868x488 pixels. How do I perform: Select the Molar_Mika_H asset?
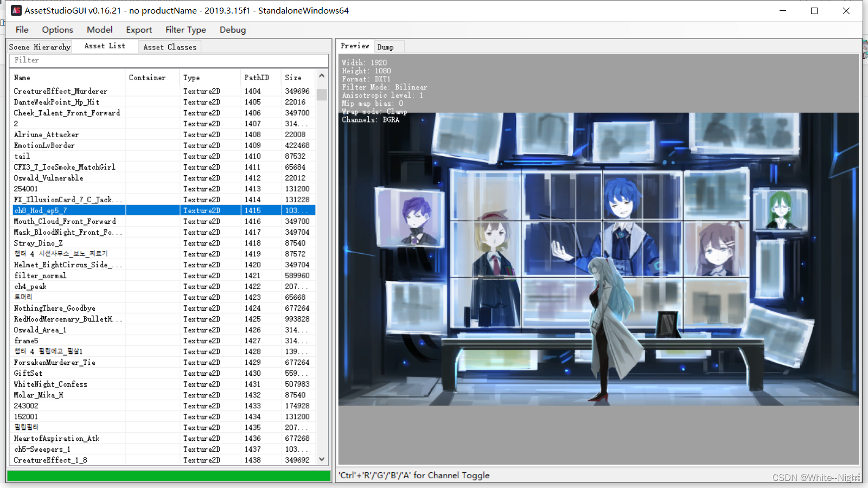[164, 395]
